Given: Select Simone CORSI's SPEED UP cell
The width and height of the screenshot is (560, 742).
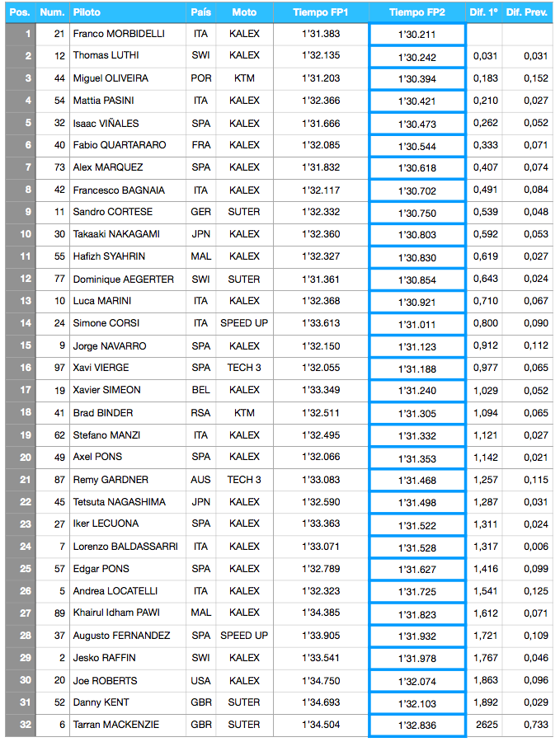Looking at the screenshot, I should tap(244, 323).
